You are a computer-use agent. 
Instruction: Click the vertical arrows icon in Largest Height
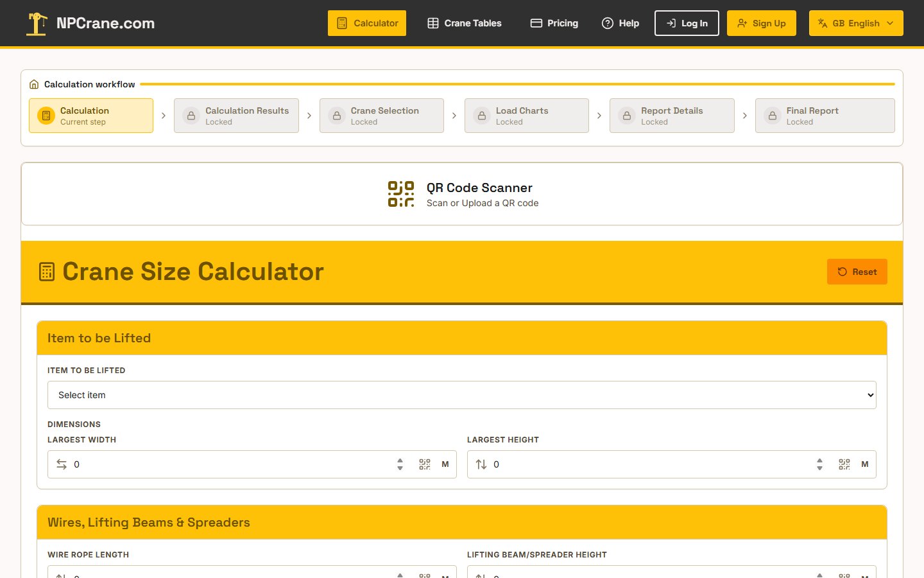[x=481, y=464]
